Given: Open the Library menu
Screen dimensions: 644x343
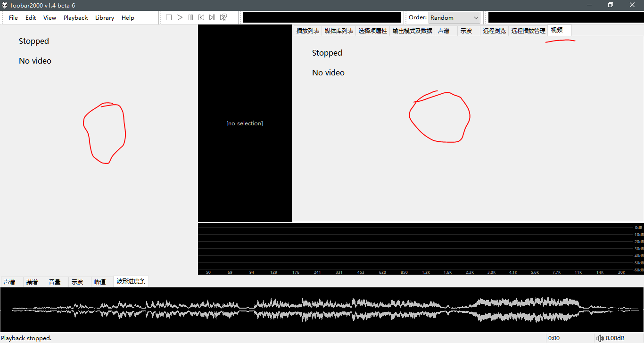Looking at the screenshot, I should pyautogui.click(x=104, y=17).
